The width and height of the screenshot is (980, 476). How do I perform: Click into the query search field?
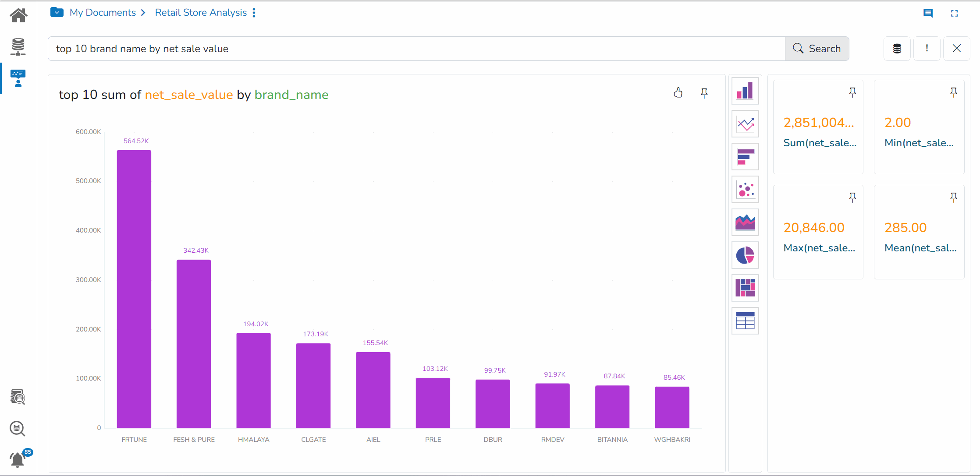[416, 49]
